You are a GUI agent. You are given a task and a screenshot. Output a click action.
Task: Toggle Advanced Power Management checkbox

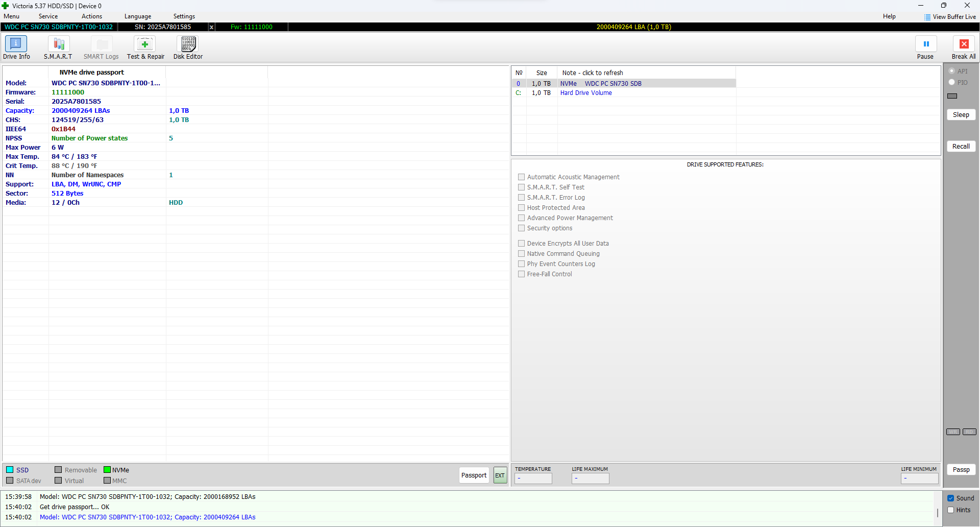(522, 218)
